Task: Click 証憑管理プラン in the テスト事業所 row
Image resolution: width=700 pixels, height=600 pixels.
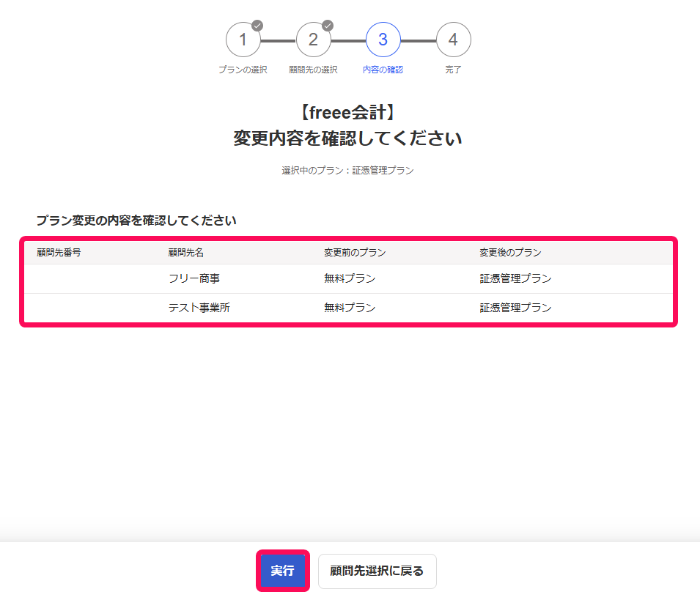Action: tap(515, 308)
